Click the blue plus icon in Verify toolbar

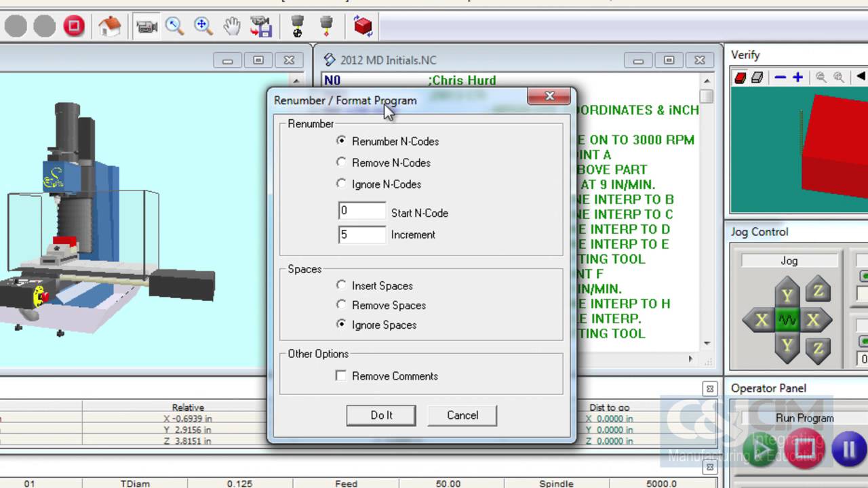[797, 77]
